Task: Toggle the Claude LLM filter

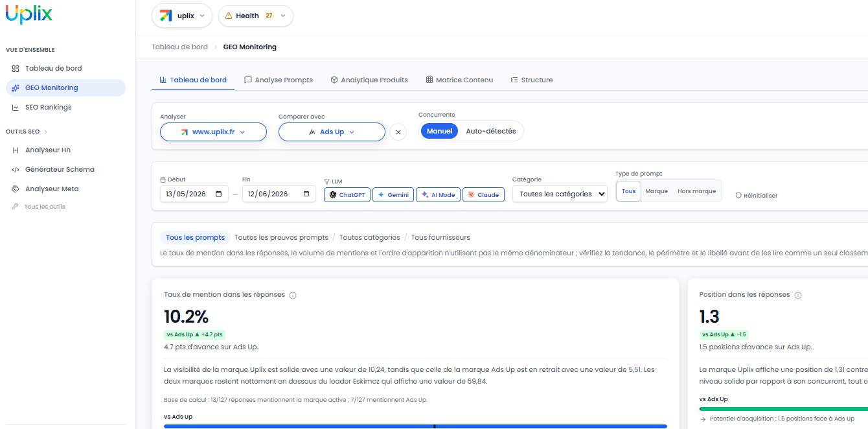Action: coord(483,194)
